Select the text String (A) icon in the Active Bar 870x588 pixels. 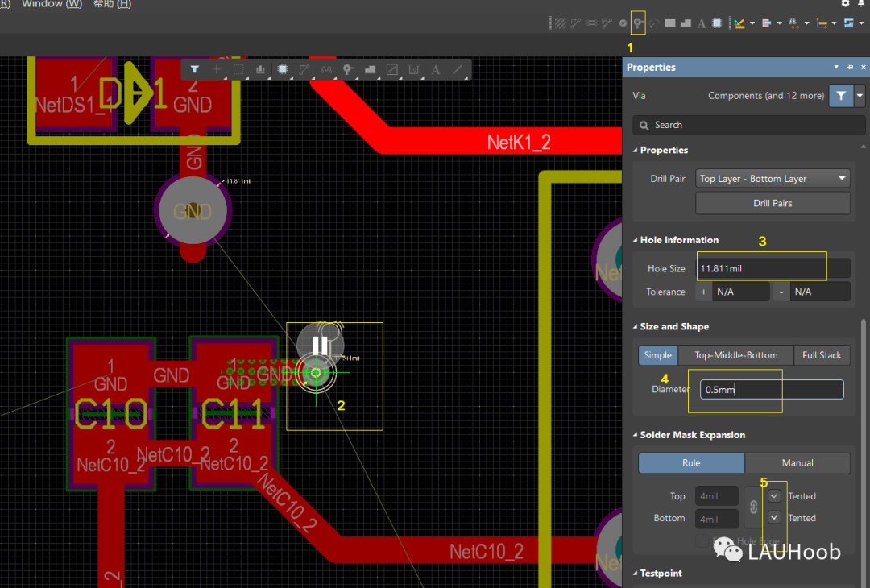tap(436, 69)
